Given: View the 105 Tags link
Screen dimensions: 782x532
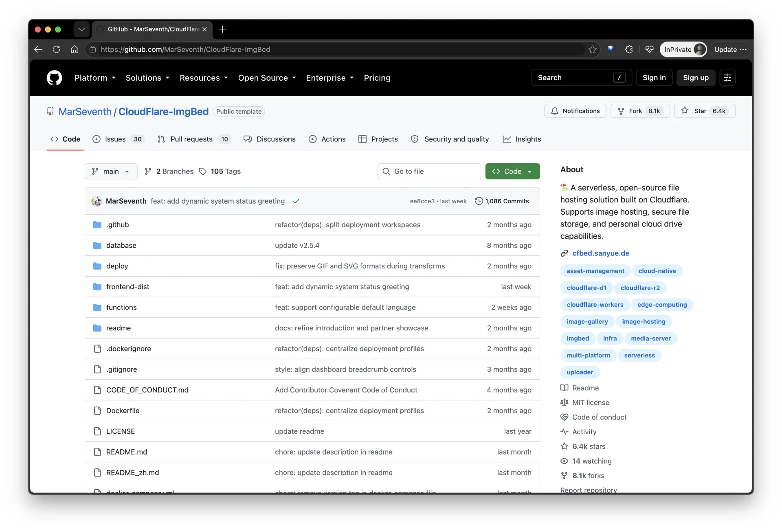Looking at the screenshot, I should (x=220, y=171).
